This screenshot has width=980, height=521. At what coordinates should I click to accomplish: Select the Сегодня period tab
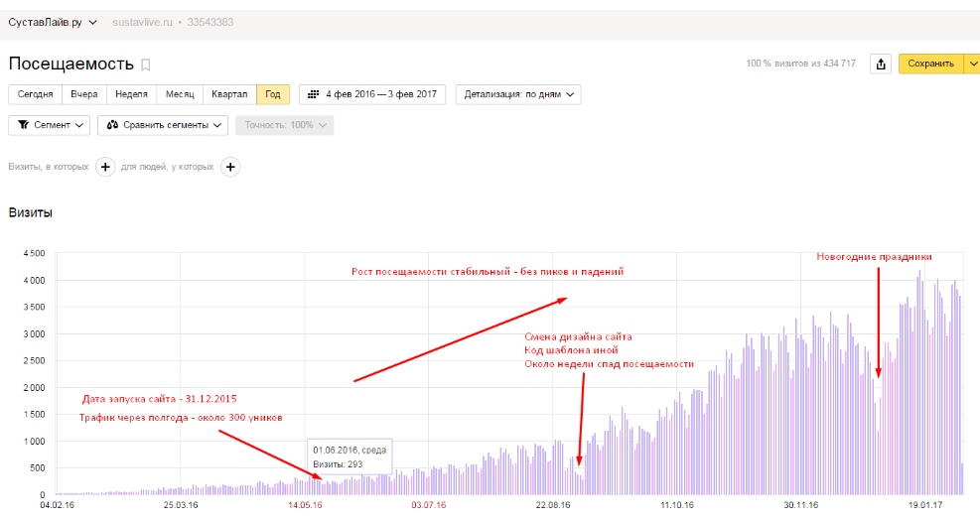coord(35,94)
